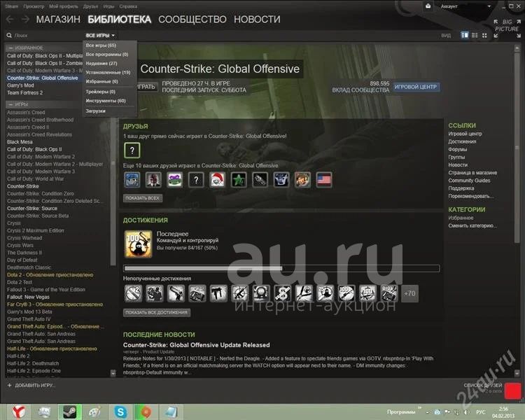Select Fallout: New Vegas in list
Screen dimensions: 525x420
pyautogui.click(x=28, y=297)
